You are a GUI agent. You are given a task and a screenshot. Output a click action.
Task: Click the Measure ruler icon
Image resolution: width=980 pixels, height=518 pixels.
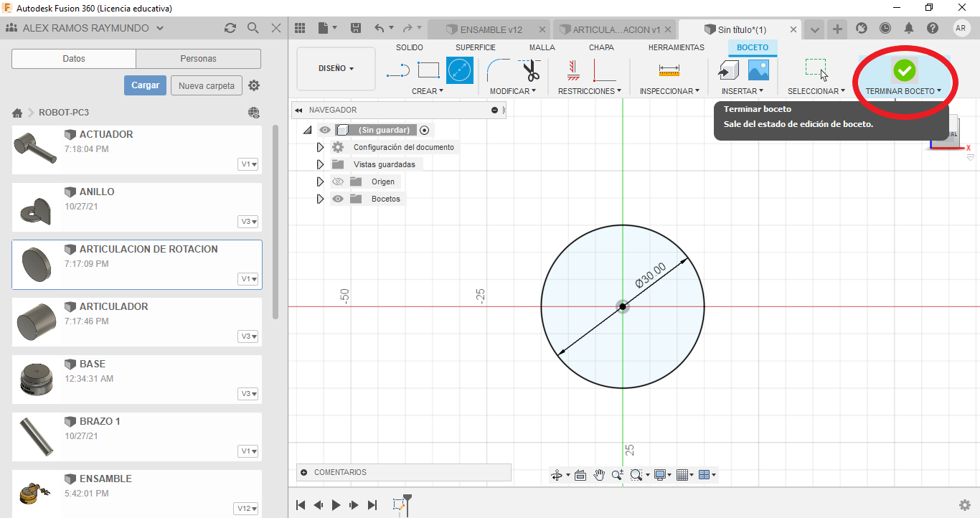[669, 70]
